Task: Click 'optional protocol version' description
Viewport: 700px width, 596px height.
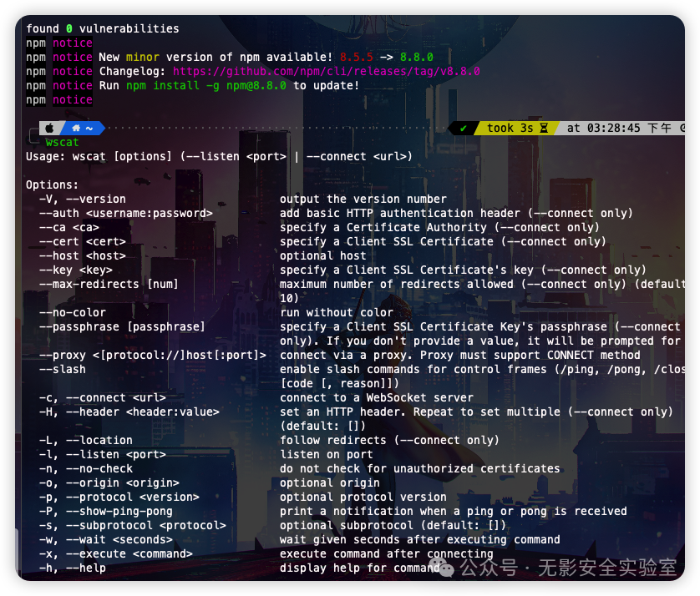Action: point(363,498)
